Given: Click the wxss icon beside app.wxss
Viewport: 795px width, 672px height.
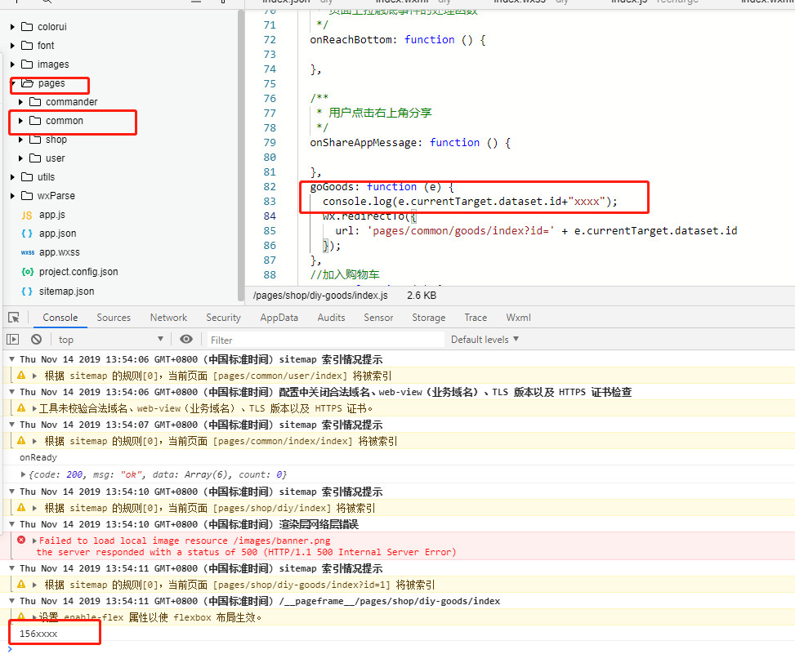Looking at the screenshot, I should tap(28, 252).
